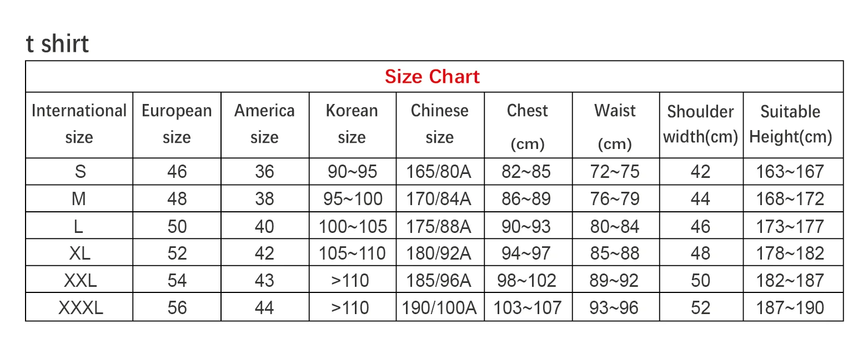Select the XXXL size row label
Screen dimensions: 868x358
pos(81,307)
